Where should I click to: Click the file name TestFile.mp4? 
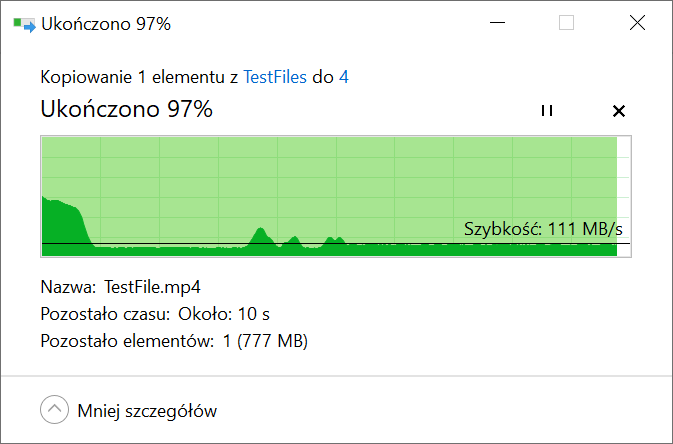point(152,287)
